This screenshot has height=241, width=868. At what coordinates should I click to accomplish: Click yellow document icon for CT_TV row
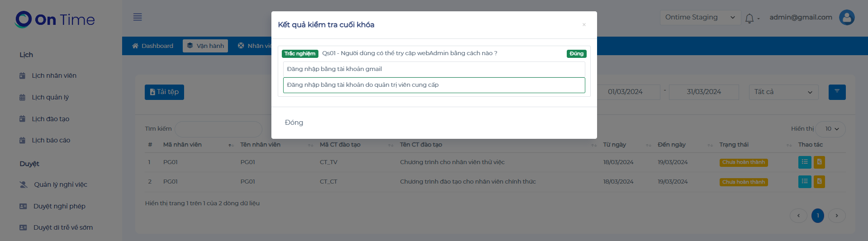click(819, 162)
